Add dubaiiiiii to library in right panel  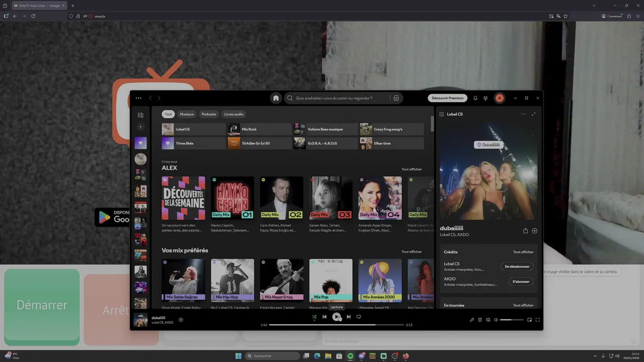click(534, 231)
